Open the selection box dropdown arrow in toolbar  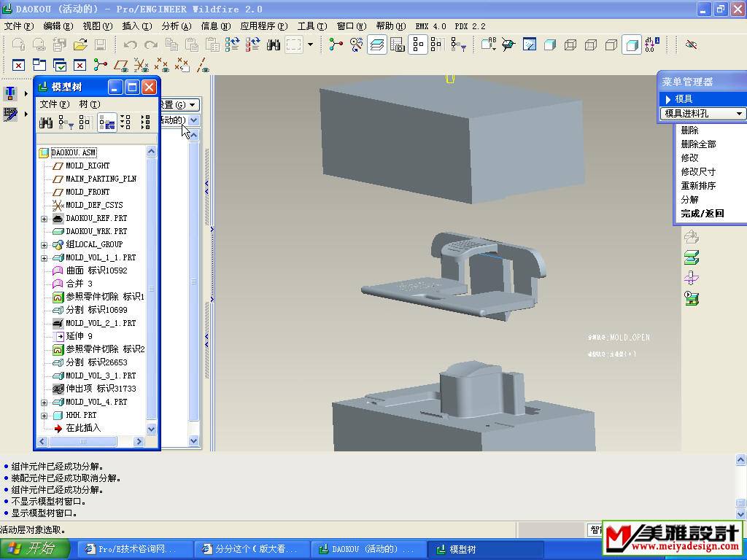tap(311, 44)
